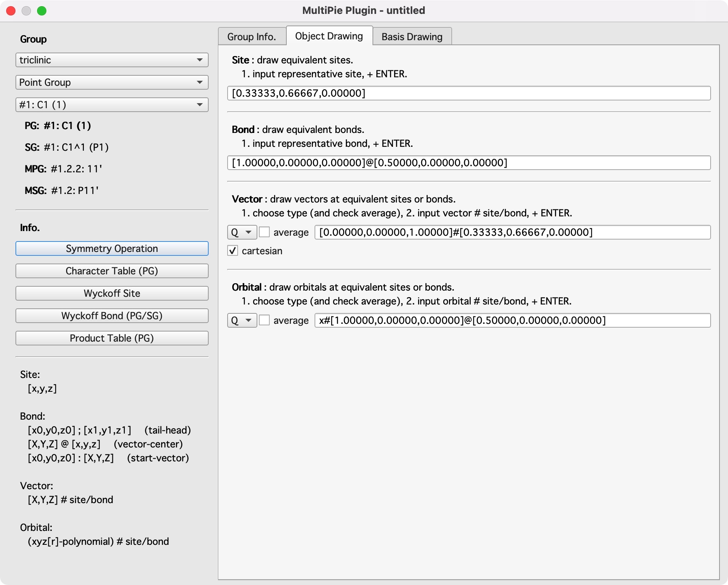The width and height of the screenshot is (728, 585).
Task: Expand the Point Group type dropdown
Action: pyautogui.click(x=112, y=82)
